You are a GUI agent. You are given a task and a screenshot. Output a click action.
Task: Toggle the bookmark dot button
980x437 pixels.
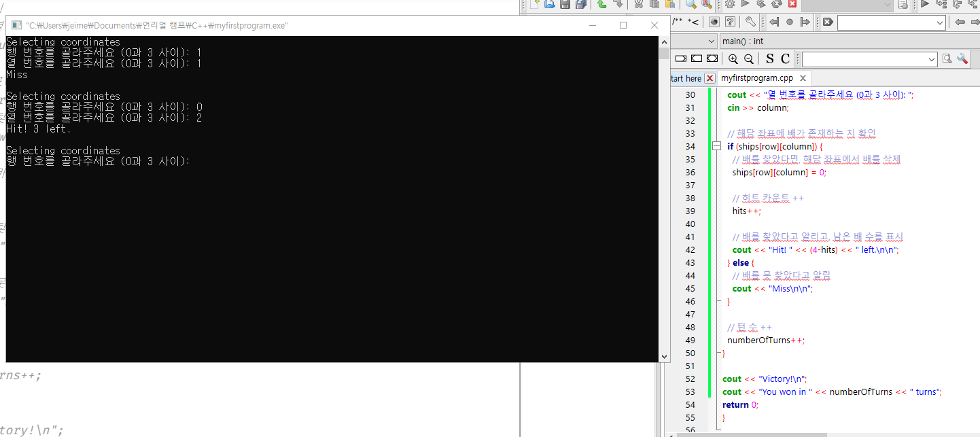pyautogui.click(x=789, y=22)
